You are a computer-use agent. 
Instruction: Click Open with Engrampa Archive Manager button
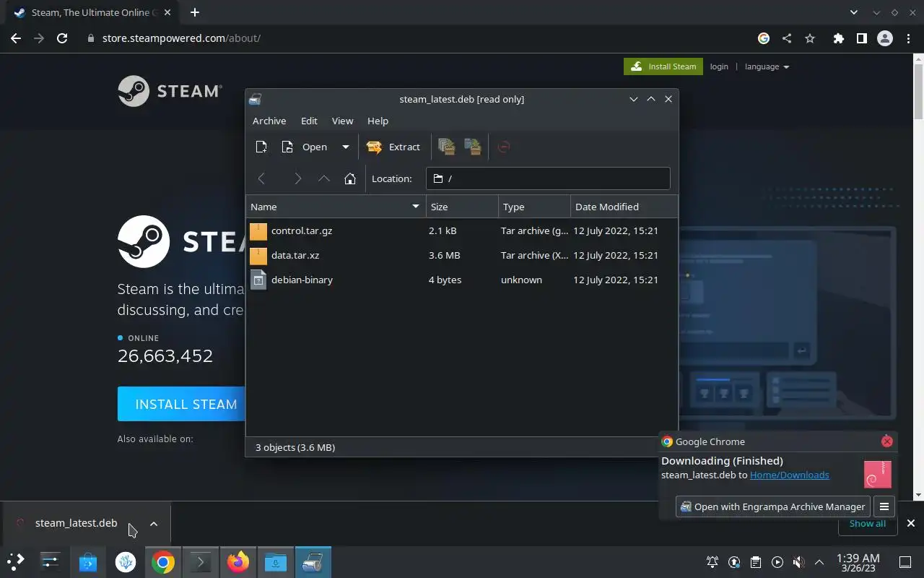[773, 506]
